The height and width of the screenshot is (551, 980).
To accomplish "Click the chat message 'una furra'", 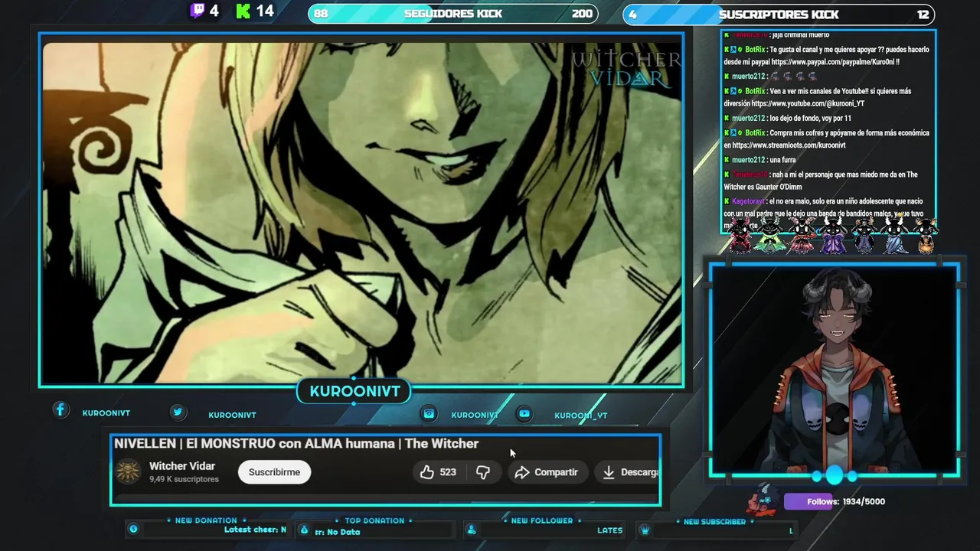I will [x=782, y=160].
